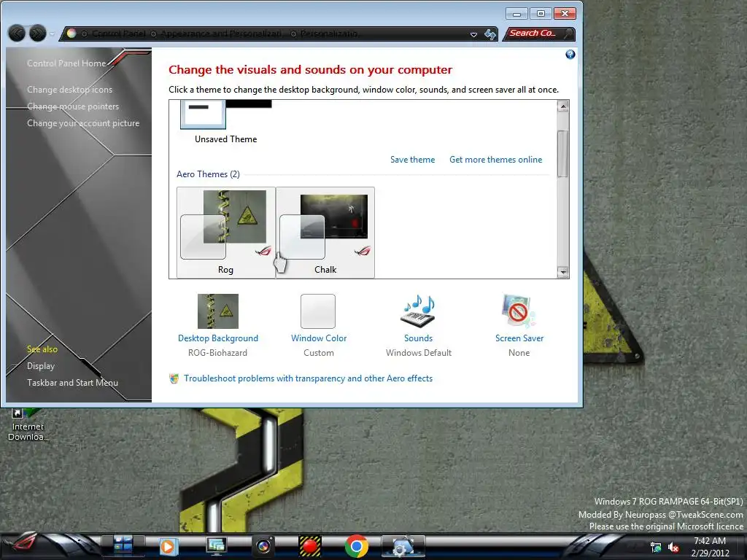Open Control Panel Home
The height and width of the screenshot is (560, 747).
click(66, 63)
